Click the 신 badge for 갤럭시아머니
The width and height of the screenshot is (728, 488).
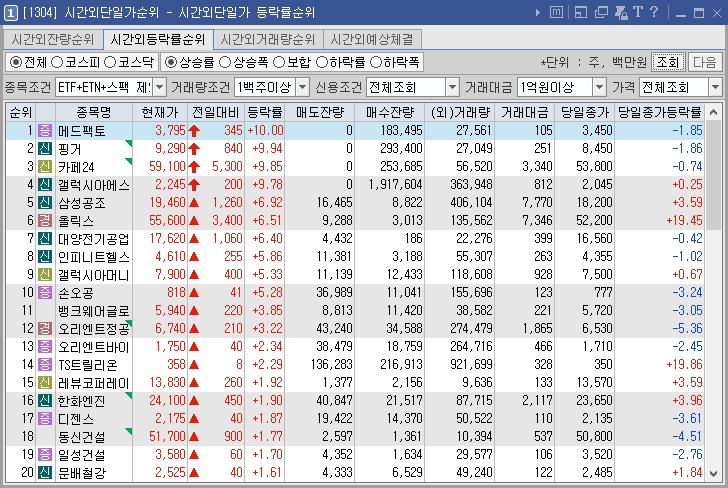45,275
